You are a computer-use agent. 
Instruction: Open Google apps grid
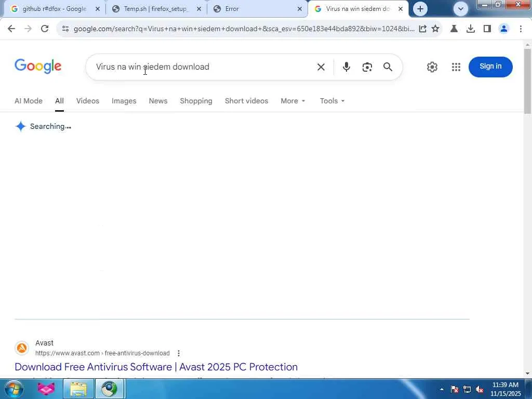456,67
